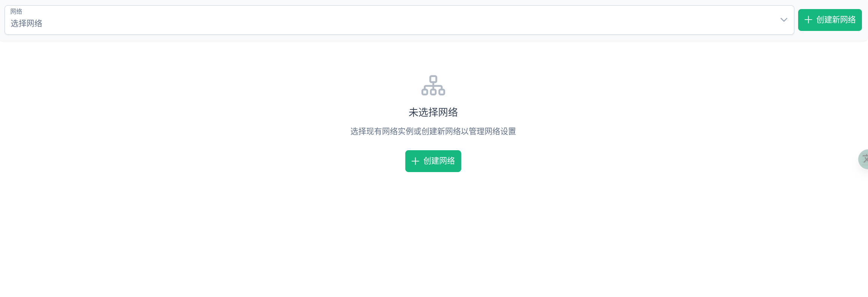Click the 创建网络 label text
This screenshot has height=297, width=868.
439,161
